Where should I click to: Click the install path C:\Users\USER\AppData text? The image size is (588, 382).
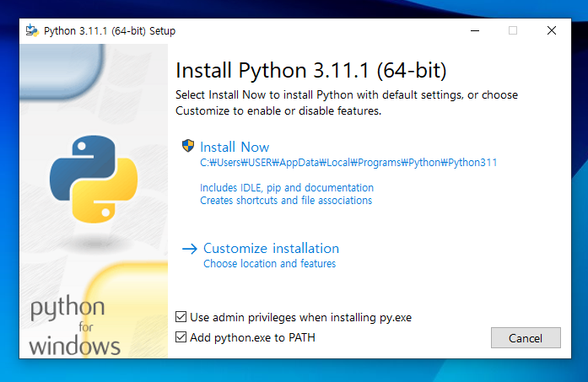tap(348, 163)
